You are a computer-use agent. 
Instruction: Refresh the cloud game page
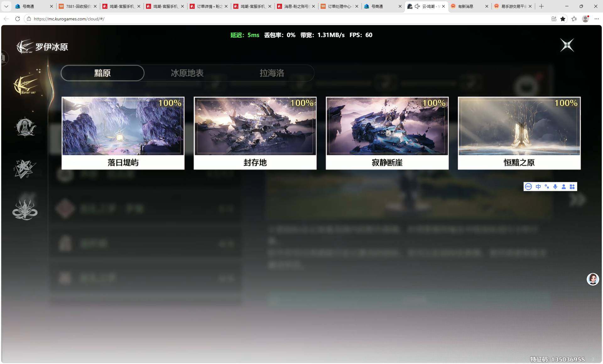(x=18, y=19)
